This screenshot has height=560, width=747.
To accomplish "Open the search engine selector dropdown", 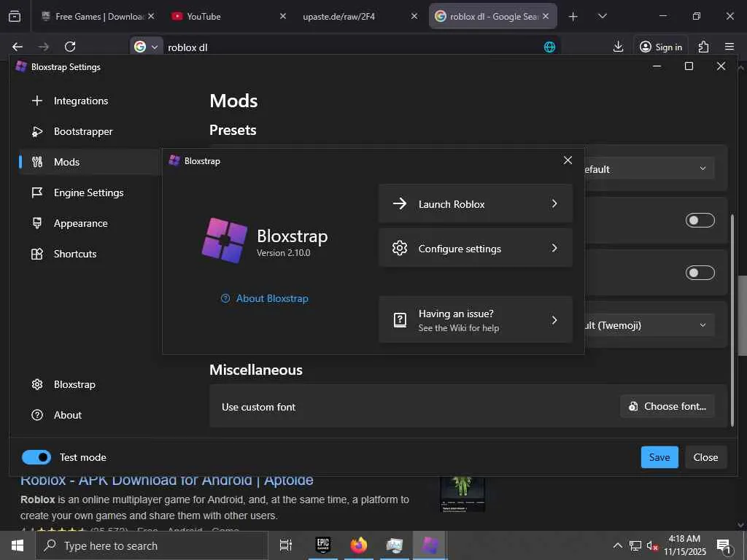I will pos(146,47).
